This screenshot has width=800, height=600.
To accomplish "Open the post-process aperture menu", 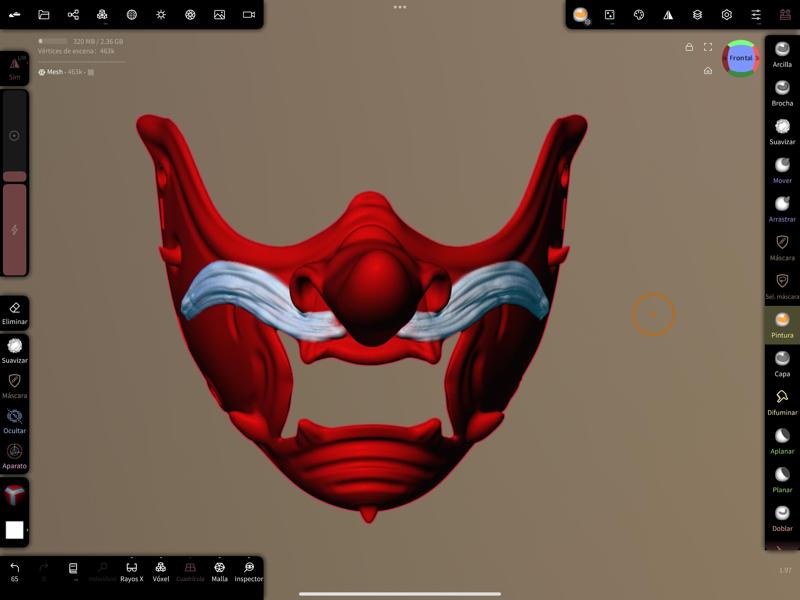I will (x=190, y=14).
